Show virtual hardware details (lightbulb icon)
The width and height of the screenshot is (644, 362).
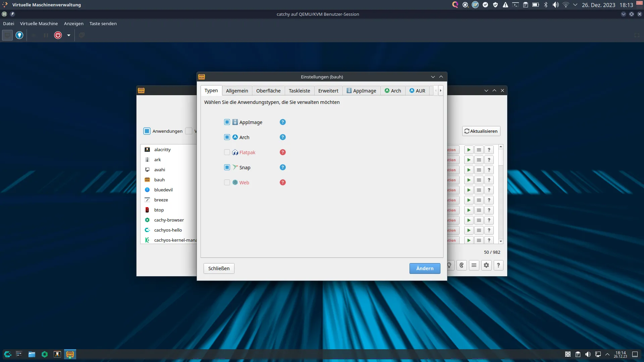pyautogui.click(x=19, y=35)
